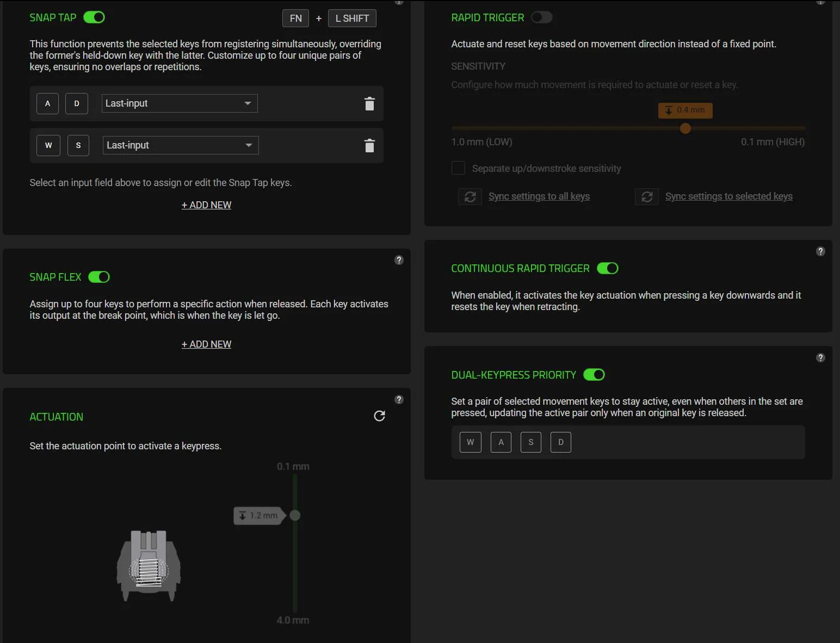
Task: Reset the actuation point with the refresh icon
Action: [x=380, y=416]
